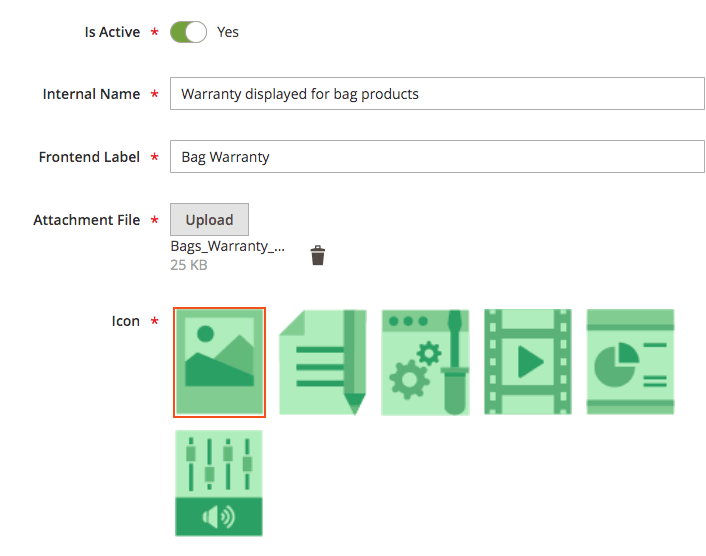Click the Yes text beside the toggle
Screen dimensions: 706x556
228,32
